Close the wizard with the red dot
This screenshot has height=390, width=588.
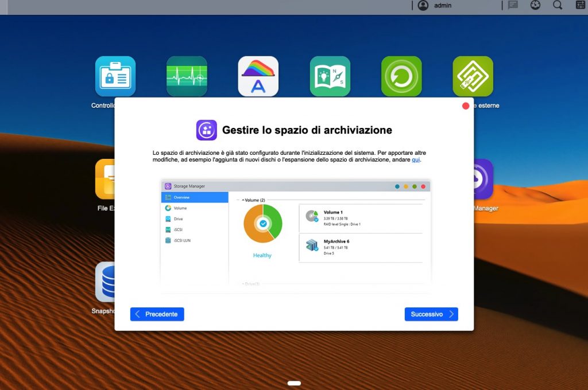[x=466, y=106]
